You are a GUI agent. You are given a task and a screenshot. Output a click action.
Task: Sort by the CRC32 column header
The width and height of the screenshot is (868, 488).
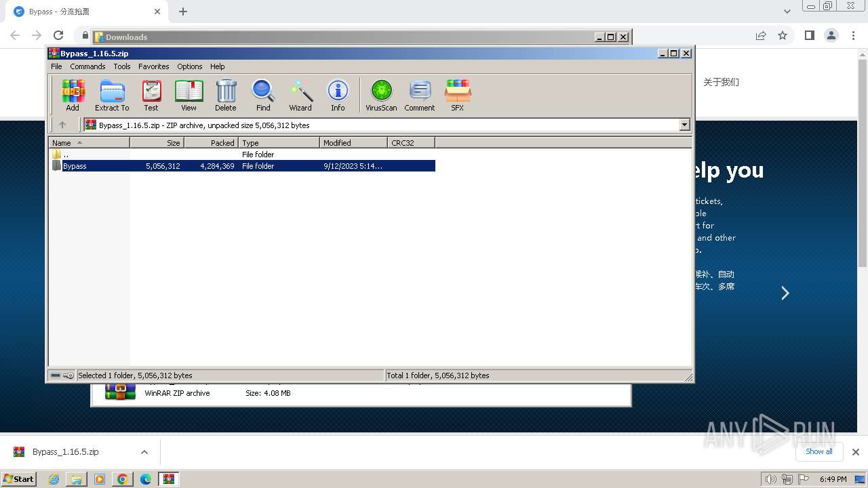(411, 142)
